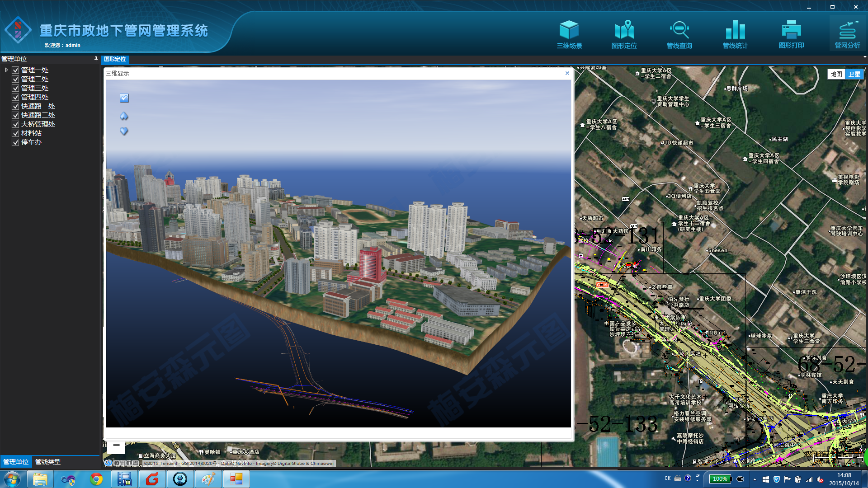Viewport: 868px width, 488px height.
Task: Uncheck the 快速路一处 checkbox
Action: (x=15, y=106)
